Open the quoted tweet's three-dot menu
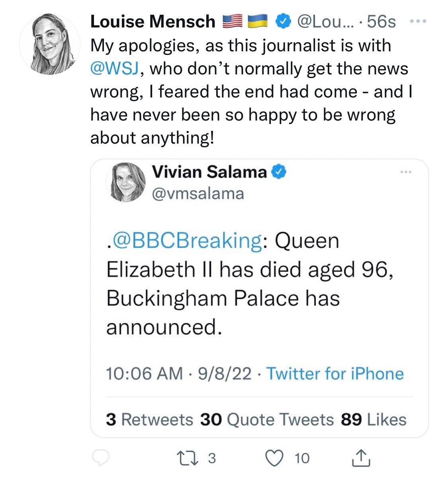 (x=406, y=172)
